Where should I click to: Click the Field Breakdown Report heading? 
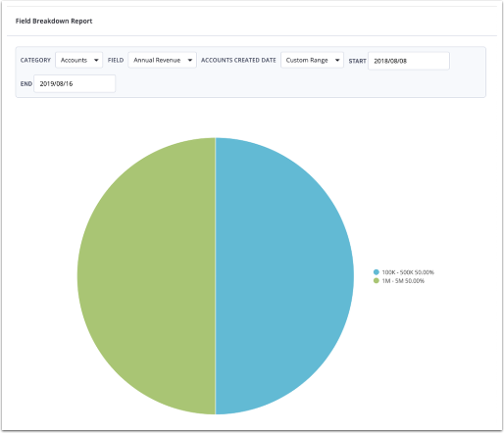coord(54,21)
